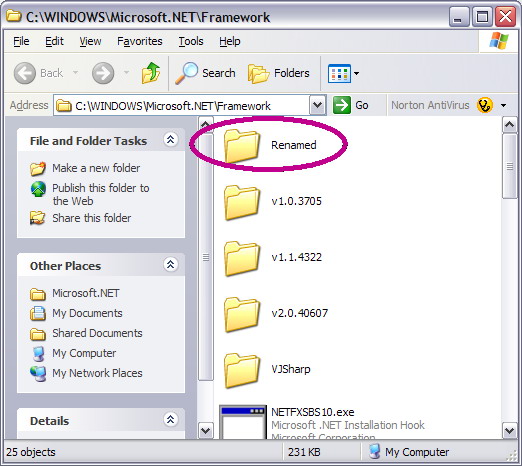Screen dimensions: 522x466
Task: Click the Forward arrow button
Action: pos(103,73)
